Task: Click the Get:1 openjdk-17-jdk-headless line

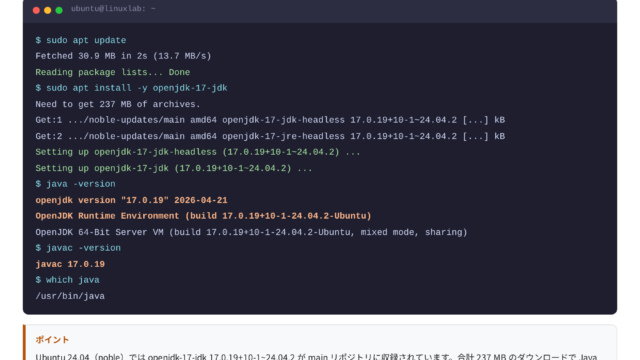Action: click(x=270, y=120)
